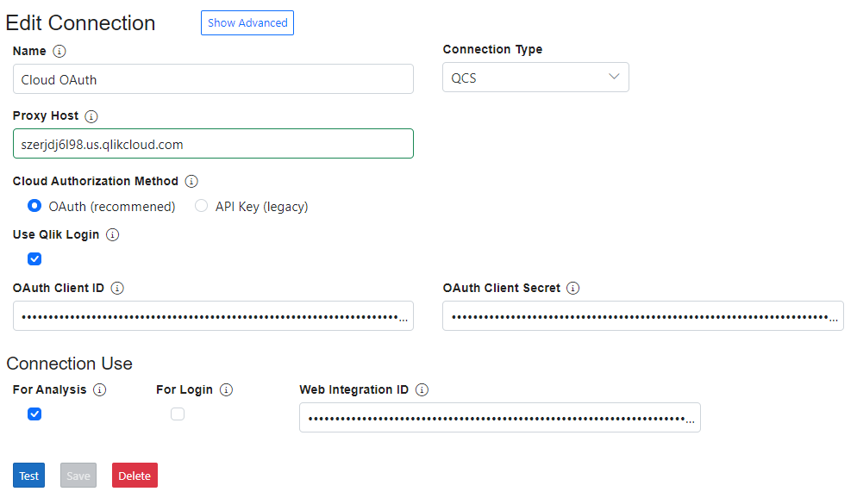Select the OAuth (recommened) radio button

click(x=34, y=207)
